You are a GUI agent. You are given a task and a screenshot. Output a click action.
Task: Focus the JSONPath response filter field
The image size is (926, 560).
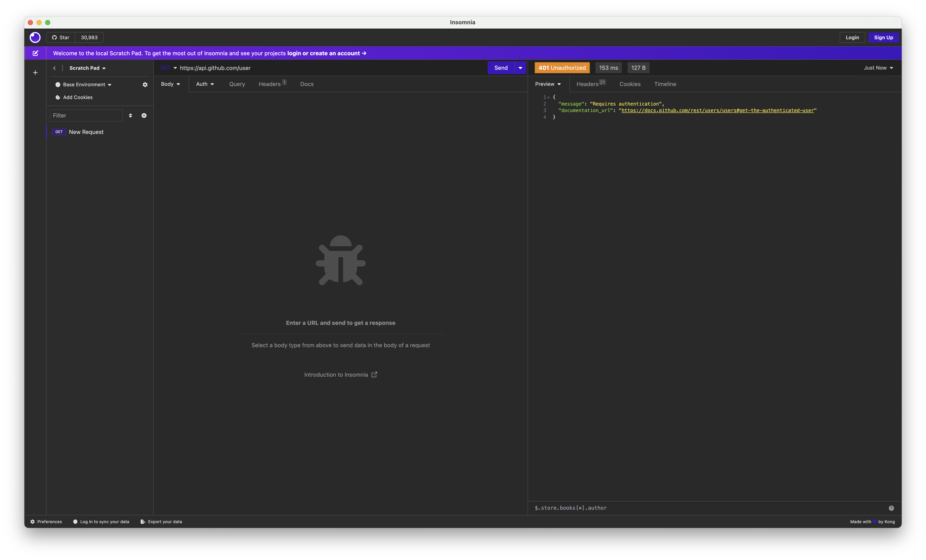click(708, 508)
